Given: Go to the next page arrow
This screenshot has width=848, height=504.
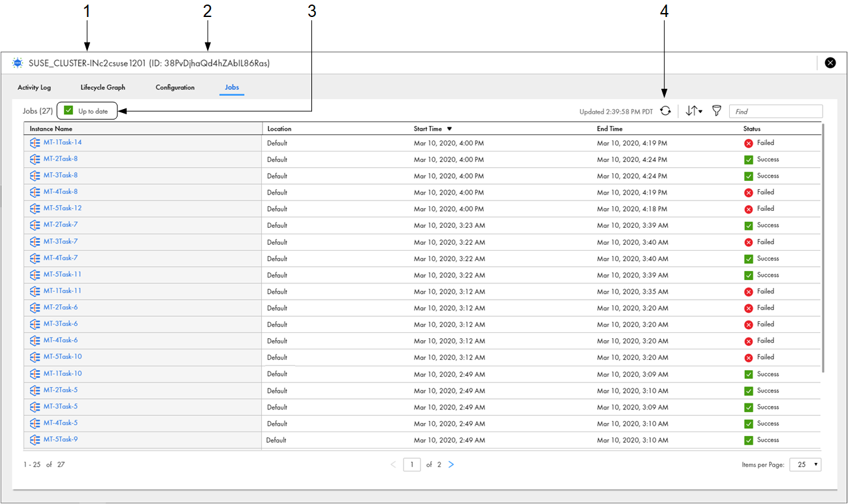Looking at the screenshot, I should [451, 465].
